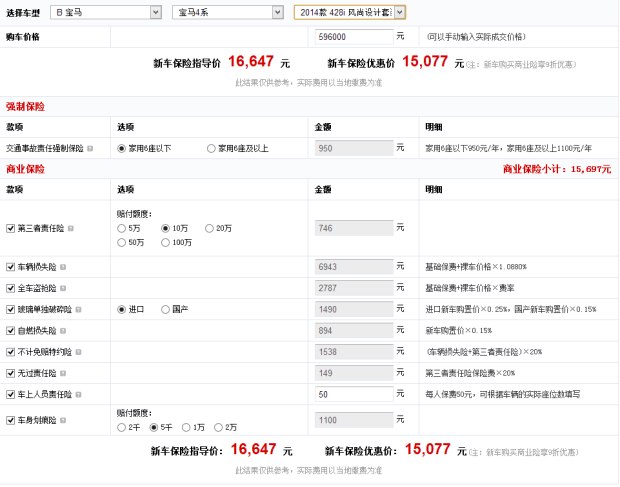Select 5万 third-party coverage amount
The height and width of the screenshot is (487, 620).
pos(121,228)
